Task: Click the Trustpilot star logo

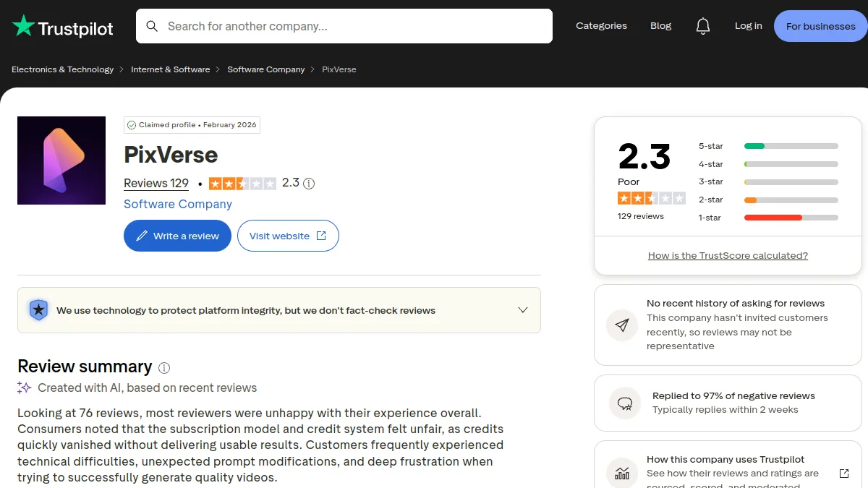Action: tap(23, 26)
